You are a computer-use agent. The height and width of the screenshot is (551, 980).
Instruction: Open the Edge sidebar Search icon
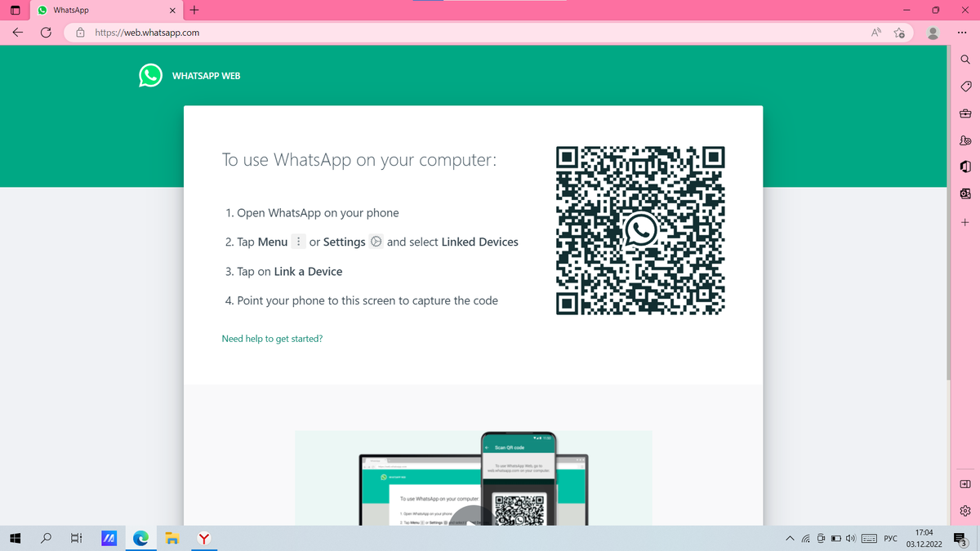(x=964, y=60)
